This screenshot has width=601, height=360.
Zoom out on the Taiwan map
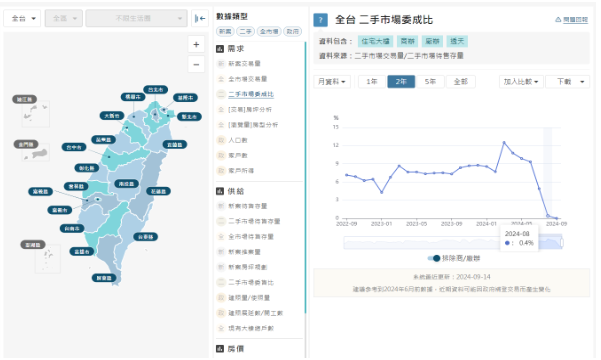[x=196, y=64]
